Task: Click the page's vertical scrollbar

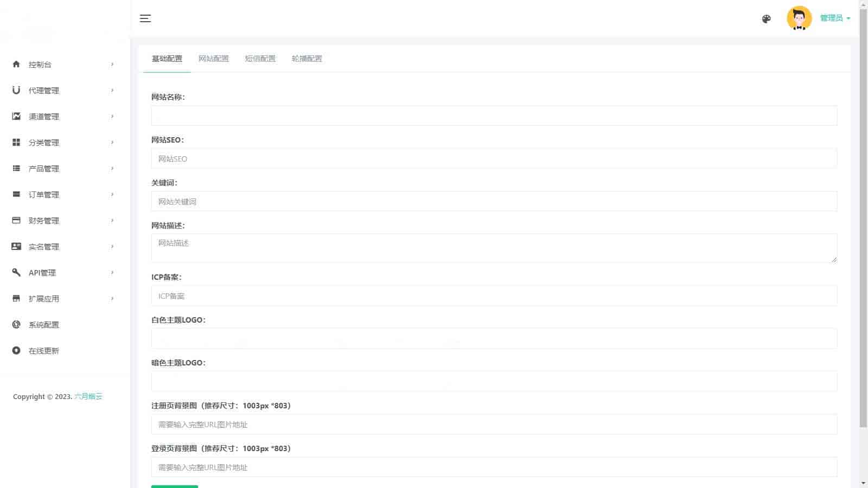Action: [x=863, y=217]
